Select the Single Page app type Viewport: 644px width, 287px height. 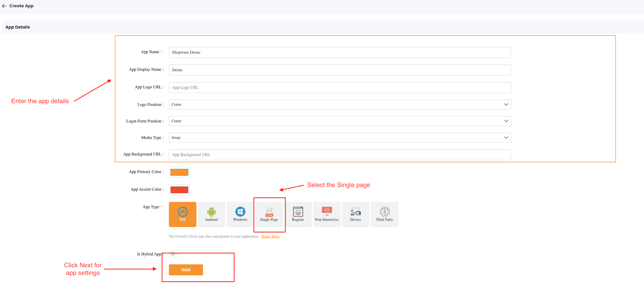(269, 214)
